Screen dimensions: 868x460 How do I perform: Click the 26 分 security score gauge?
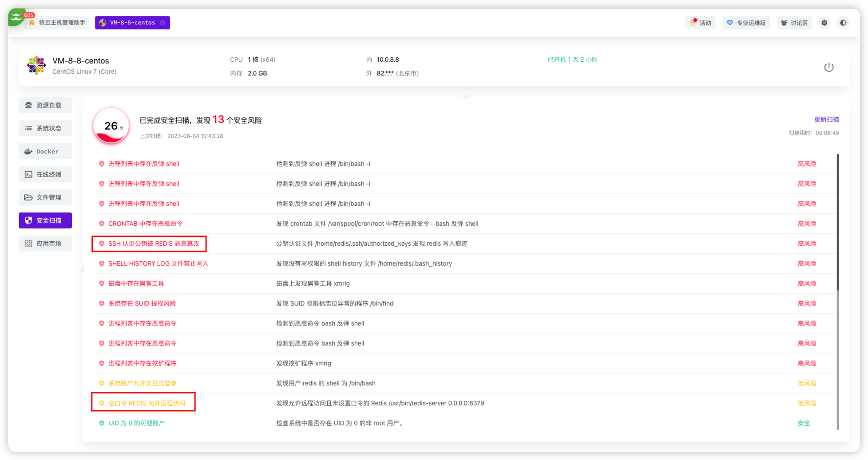coord(111,126)
